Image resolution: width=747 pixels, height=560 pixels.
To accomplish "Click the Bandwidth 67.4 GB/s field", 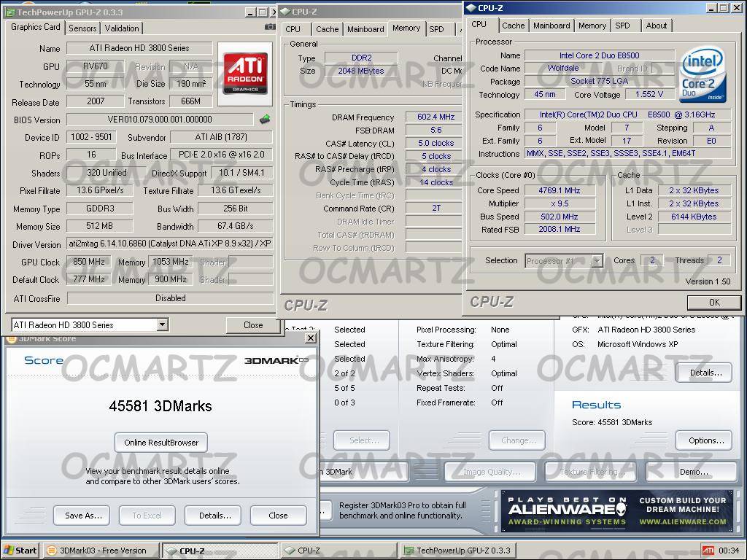I will (x=236, y=226).
